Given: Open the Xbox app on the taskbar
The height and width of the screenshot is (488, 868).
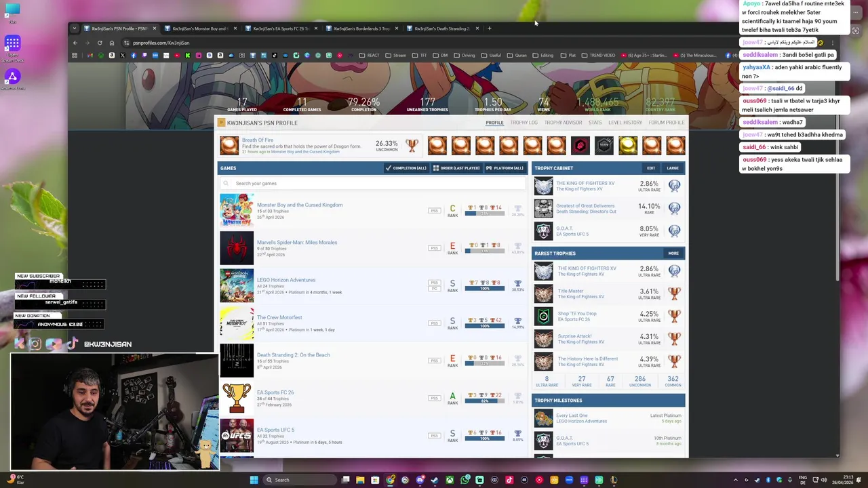Looking at the screenshot, I should pos(450,480).
